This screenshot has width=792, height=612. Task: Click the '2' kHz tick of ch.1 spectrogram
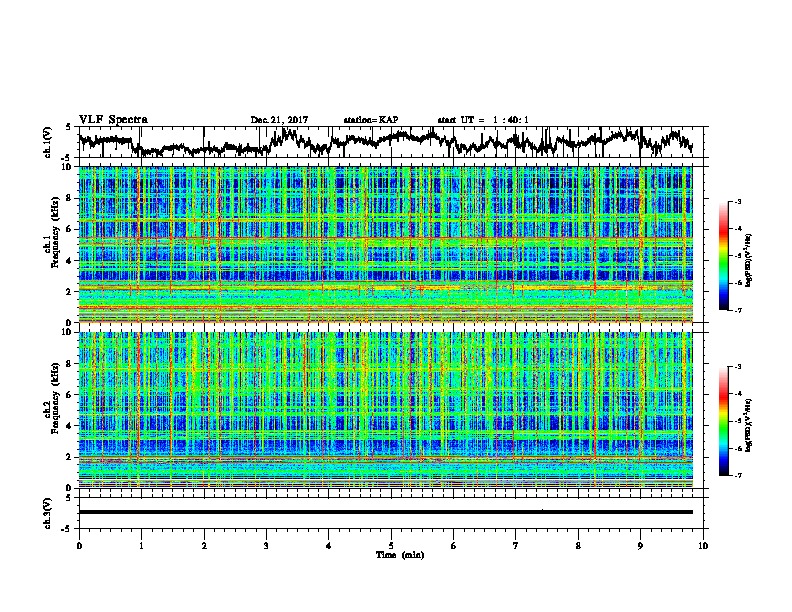70,292
